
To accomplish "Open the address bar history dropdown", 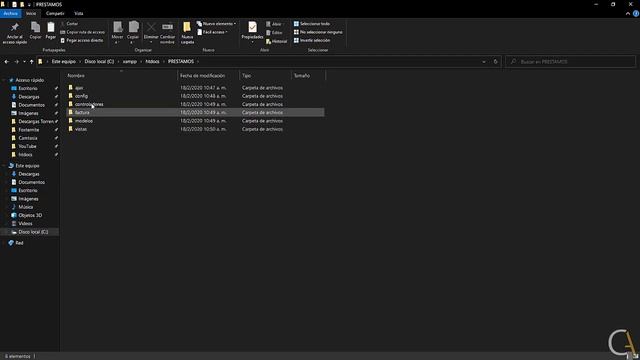I will coord(484,62).
